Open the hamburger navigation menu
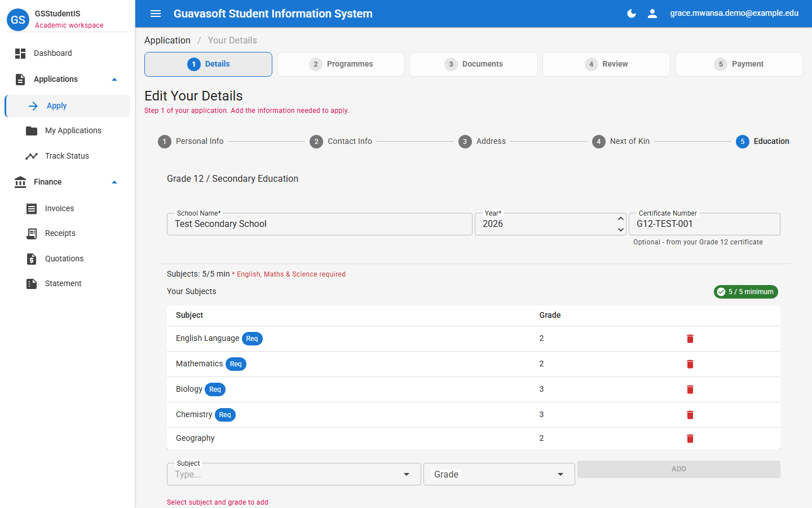 [x=156, y=14]
